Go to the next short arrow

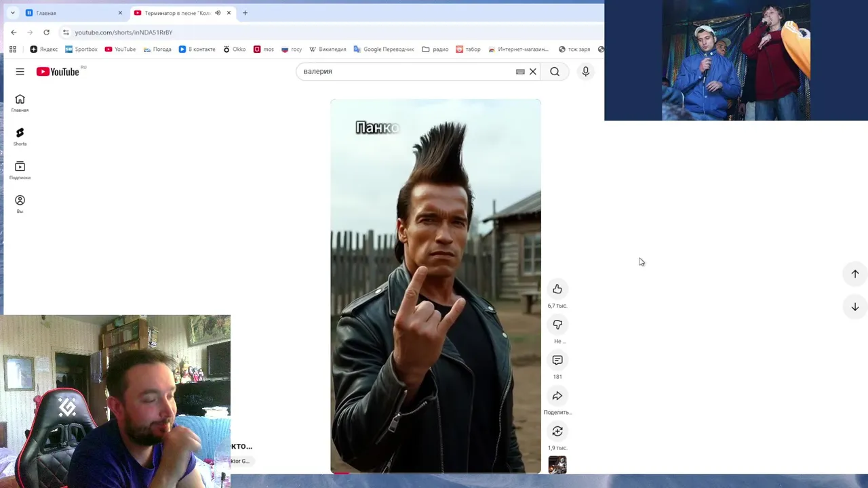[x=855, y=307]
